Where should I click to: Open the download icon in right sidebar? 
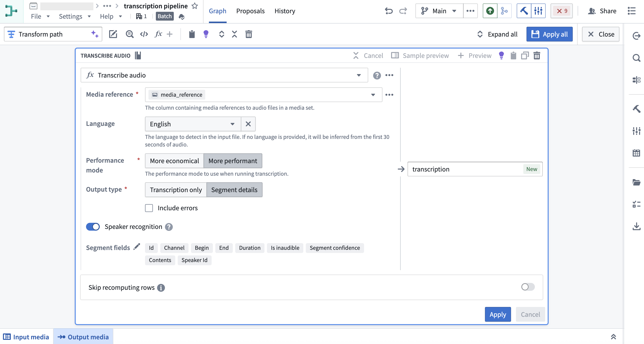636,226
